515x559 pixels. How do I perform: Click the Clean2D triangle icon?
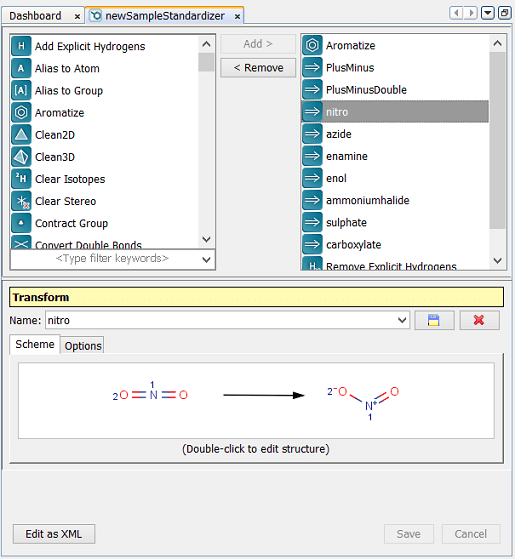(x=21, y=135)
